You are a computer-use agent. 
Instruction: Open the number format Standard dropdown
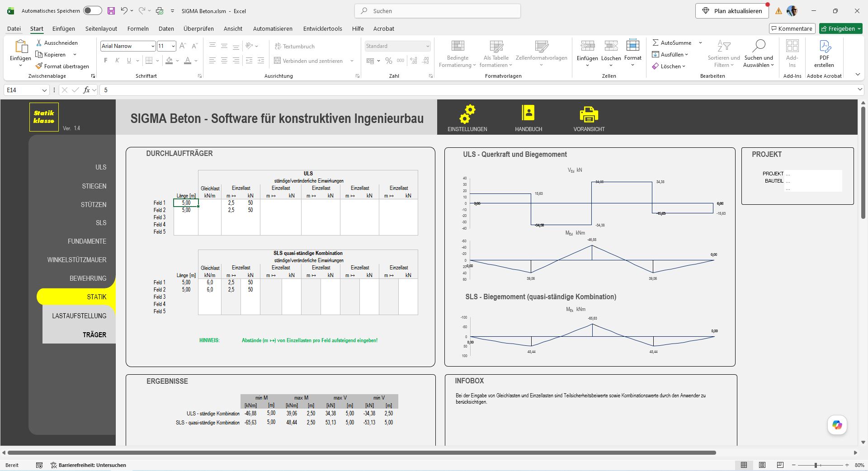(x=427, y=46)
